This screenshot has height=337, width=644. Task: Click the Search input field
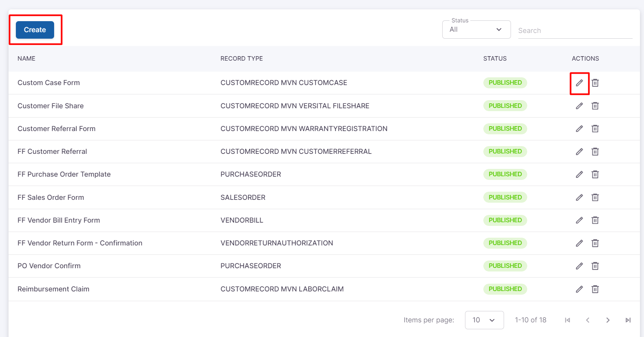pos(574,31)
